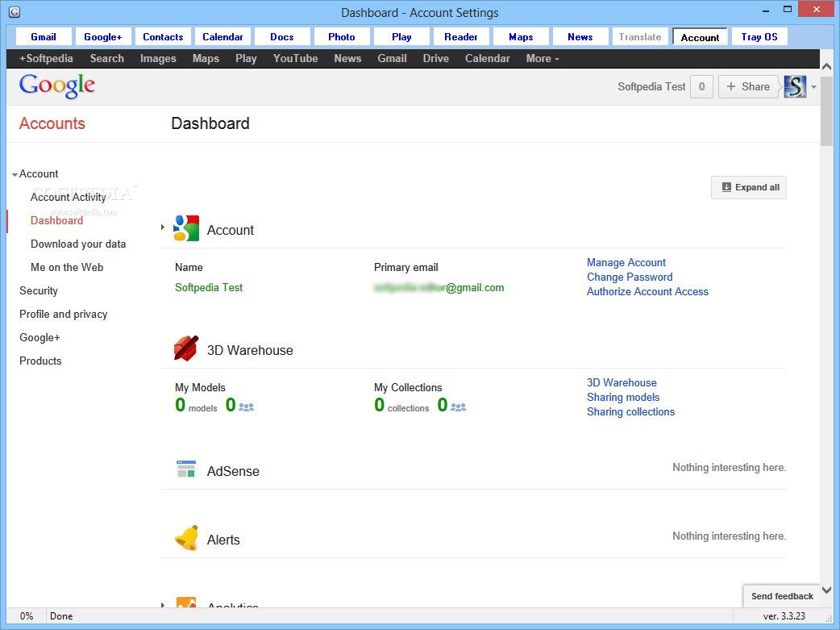Click the Alerts bell icon

pos(186,538)
